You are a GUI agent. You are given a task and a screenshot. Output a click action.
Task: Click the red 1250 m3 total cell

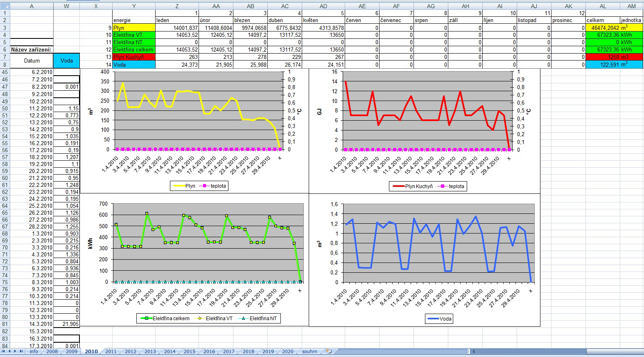pyautogui.click(x=603, y=57)
